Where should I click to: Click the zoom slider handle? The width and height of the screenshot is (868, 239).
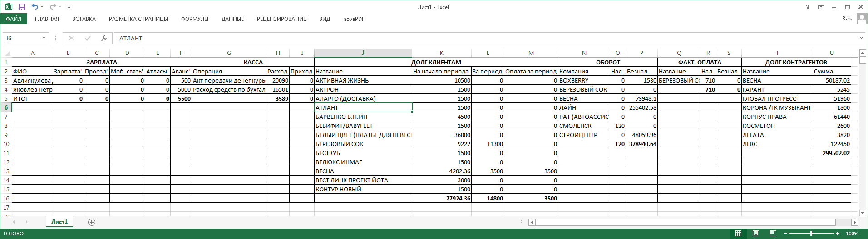[811, 234]
